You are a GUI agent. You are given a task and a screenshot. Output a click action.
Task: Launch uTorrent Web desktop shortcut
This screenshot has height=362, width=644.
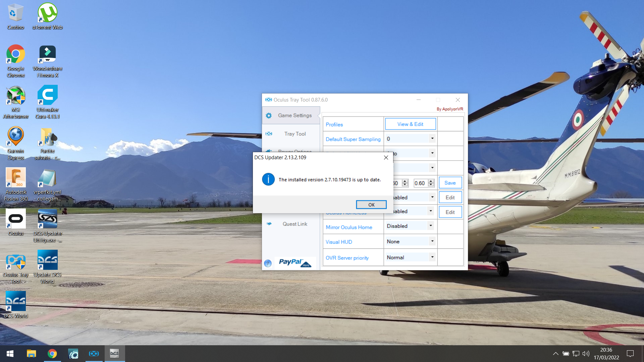pyautogui.click(x=47, y=17)
